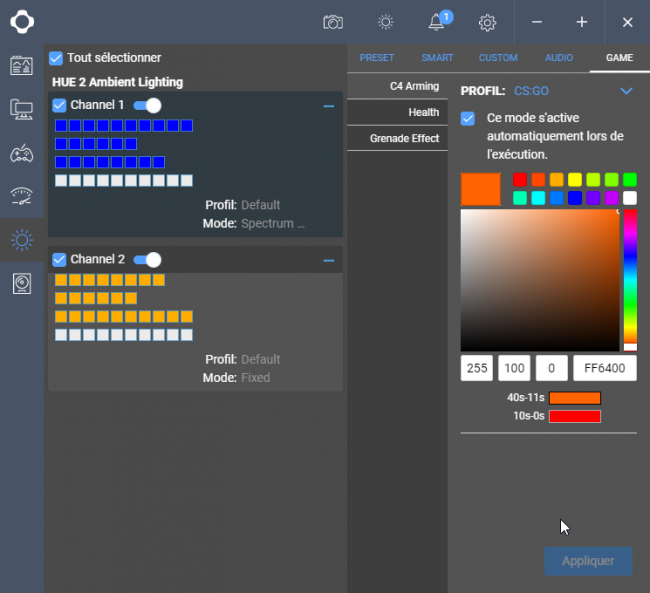This screenshot has height=593, width=650.
Task: Open the camera screenshot icon
Action: click(333, 22)
